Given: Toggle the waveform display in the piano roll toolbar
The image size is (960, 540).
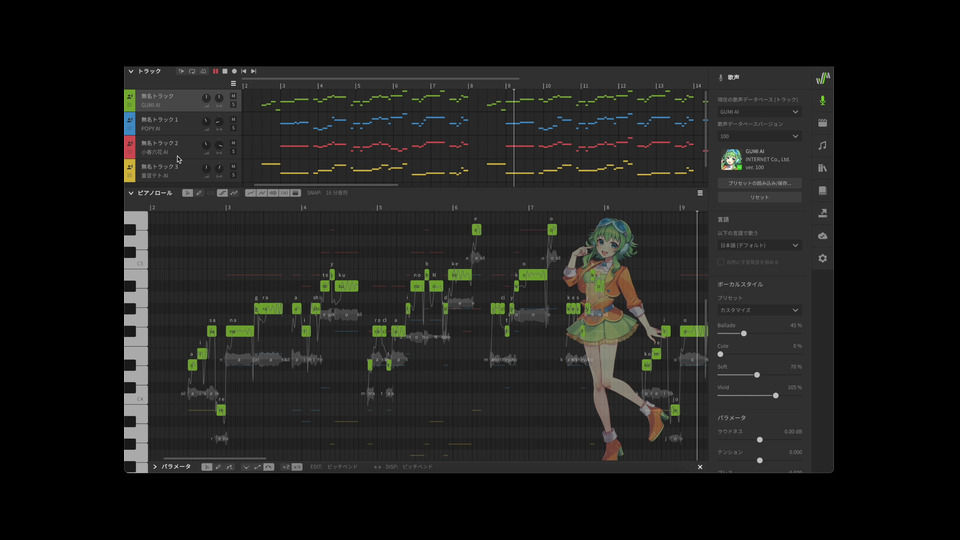Looking at the screenshot, I should [x=273, y=193].
